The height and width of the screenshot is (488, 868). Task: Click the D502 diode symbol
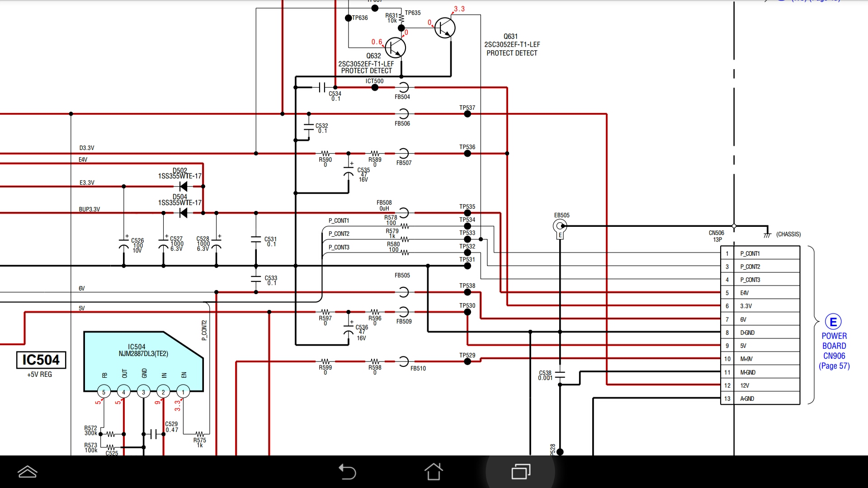[183, 186]
